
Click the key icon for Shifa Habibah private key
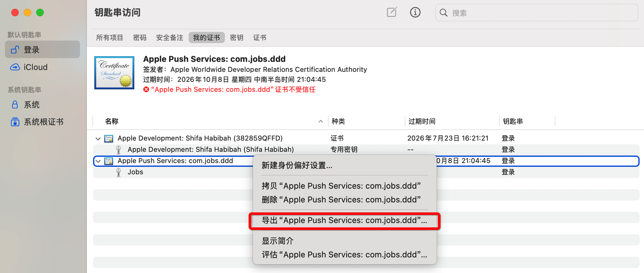(118, 150)
